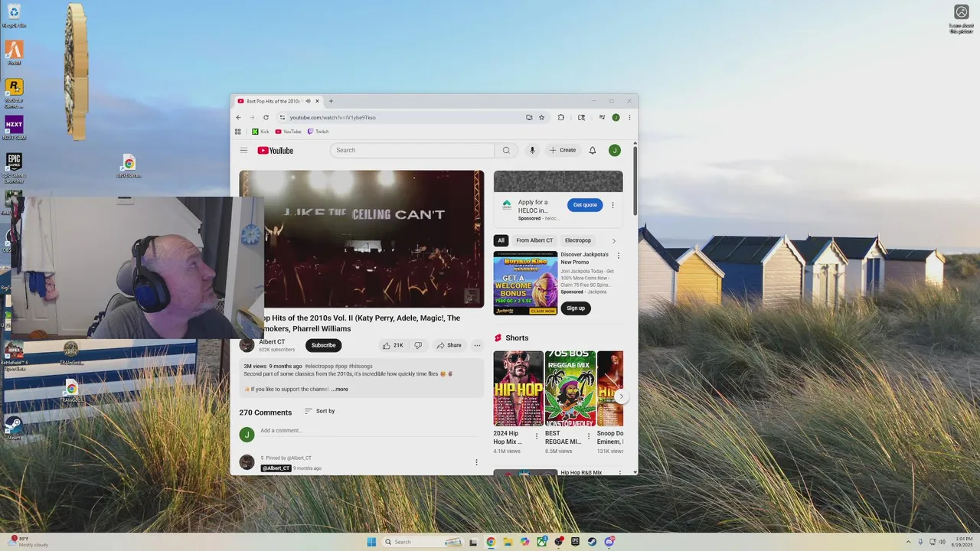Click the #electropop hashtag
Viewport: 980px width, 551px height.
pos(319,367)
